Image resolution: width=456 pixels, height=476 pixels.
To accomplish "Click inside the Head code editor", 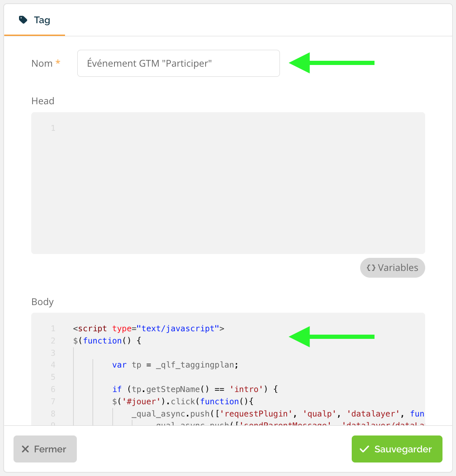I will pos(228,183).
